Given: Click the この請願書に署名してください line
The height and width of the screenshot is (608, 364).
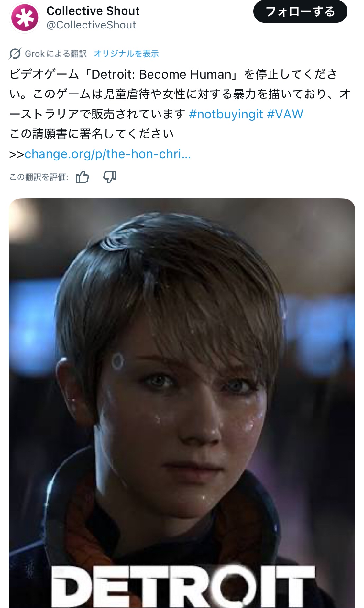Looking at the screenshot, I should (x=92, y=134).
